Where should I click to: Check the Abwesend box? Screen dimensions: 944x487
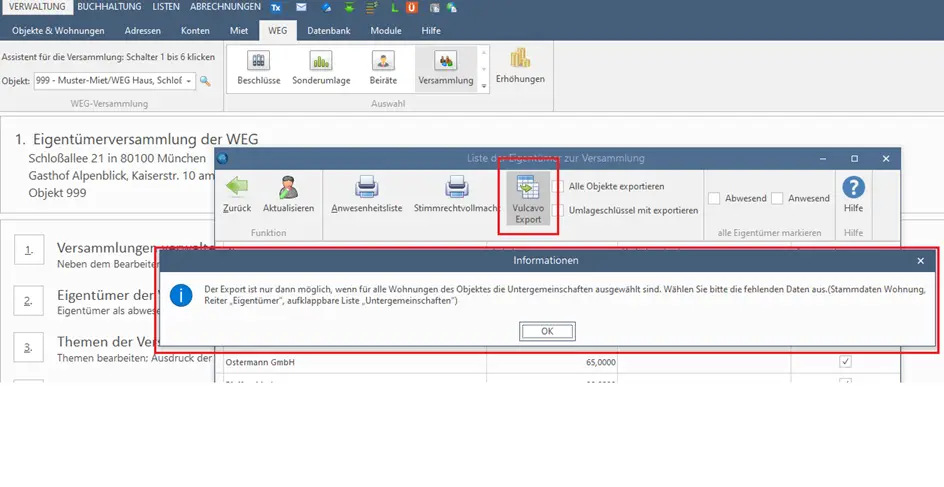pos(714,198)
